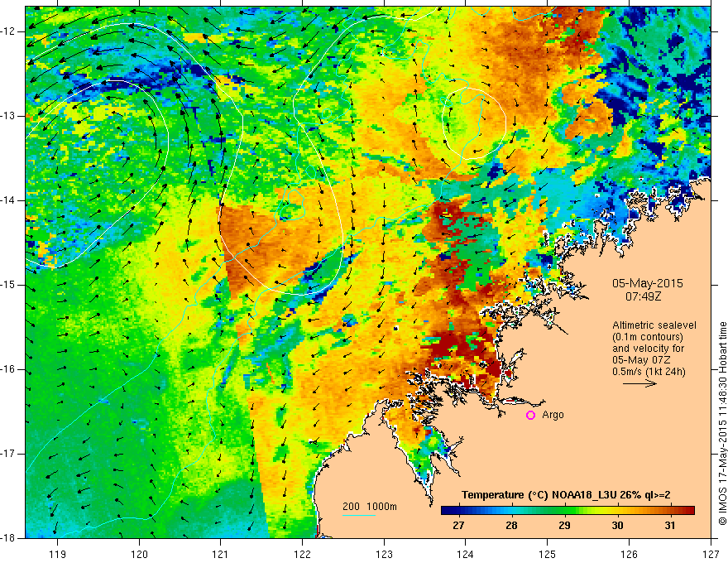Click the IMOS copyright timestamp text
728x563 pixels.
[722, 423]
